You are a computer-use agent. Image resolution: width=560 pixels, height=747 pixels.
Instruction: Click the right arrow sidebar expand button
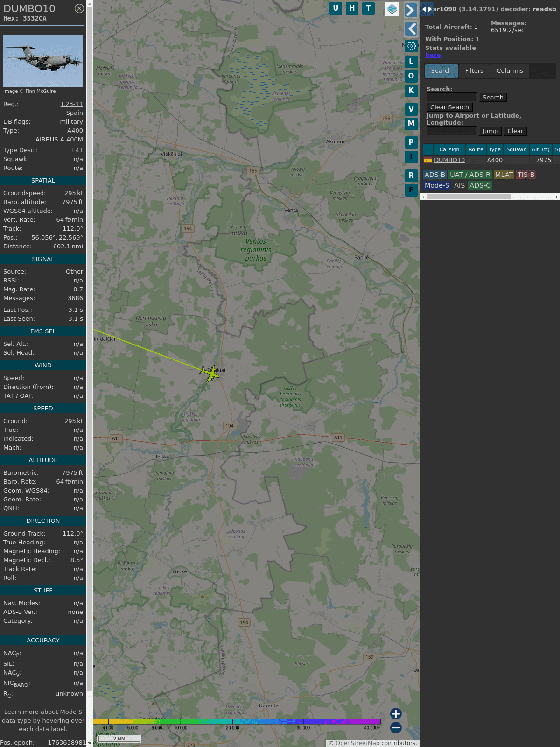(411, 10)
